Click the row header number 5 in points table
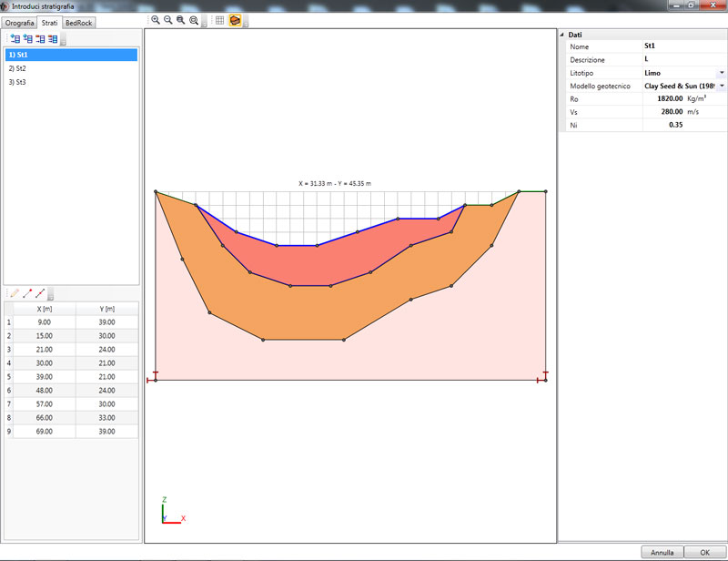Image resolution: width=728 pixels, height=561 pixels. click(x=9, y=377)
